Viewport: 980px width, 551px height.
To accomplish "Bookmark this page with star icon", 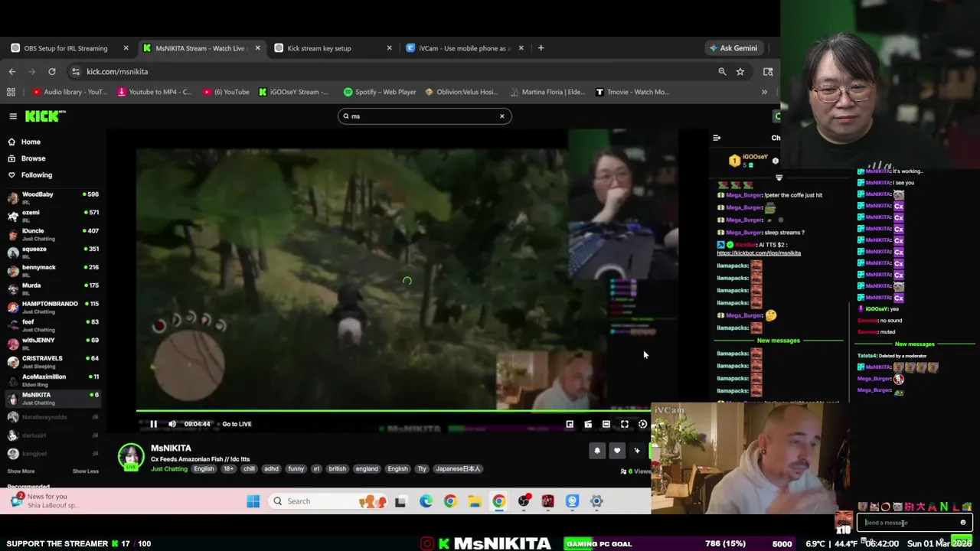I will (740, 72).
